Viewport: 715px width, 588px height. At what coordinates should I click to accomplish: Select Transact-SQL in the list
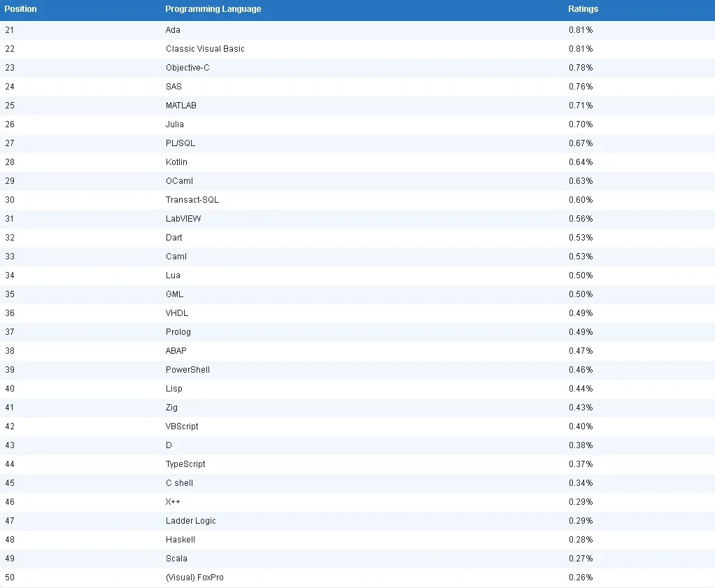click(192, 200)
